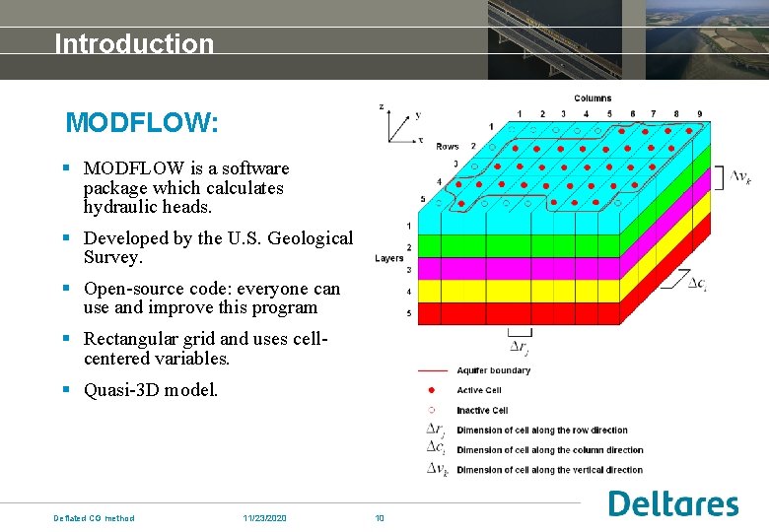This screenshot has width=769, height=532.
Task: Click the red Aquifer boundary legend line
Action: click(433, 370)
